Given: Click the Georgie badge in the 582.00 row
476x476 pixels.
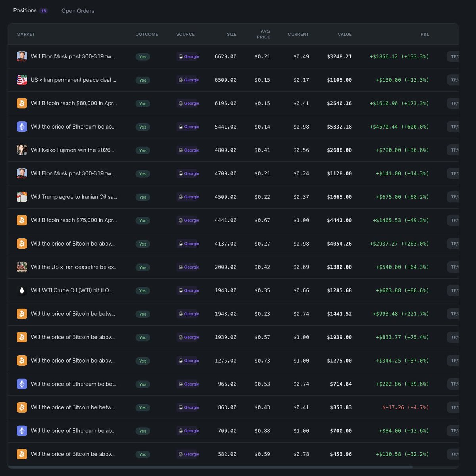Looking at the screenshot, I should 188,454.
